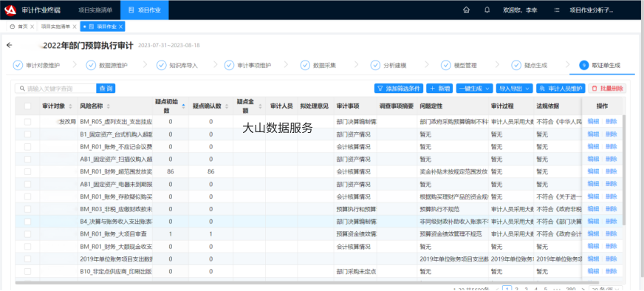The width and height of the screenshot is (644, 291).
Task: Click 删除 for B1_固定资产_台式机 row
Action: [x=612, y=134]
